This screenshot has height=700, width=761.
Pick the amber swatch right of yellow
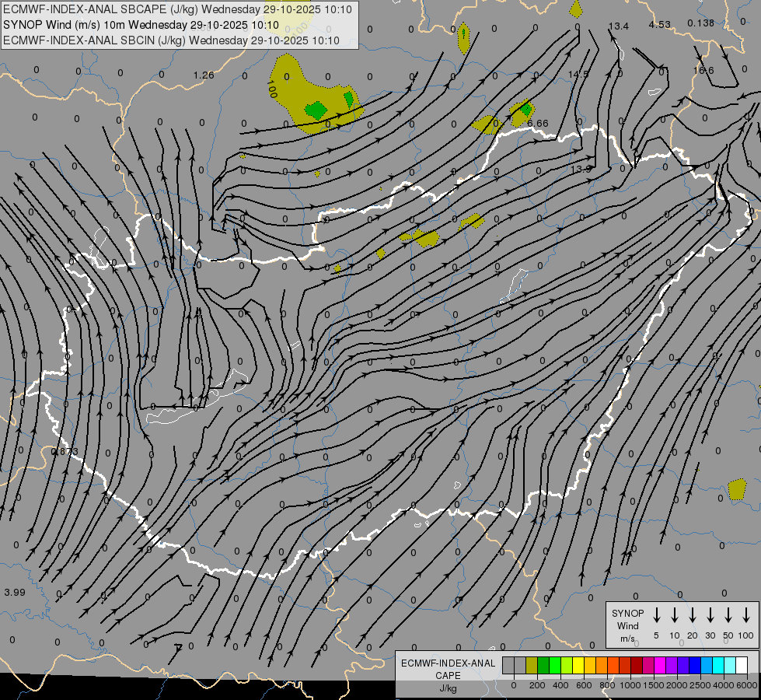click(x=590, y=666)
